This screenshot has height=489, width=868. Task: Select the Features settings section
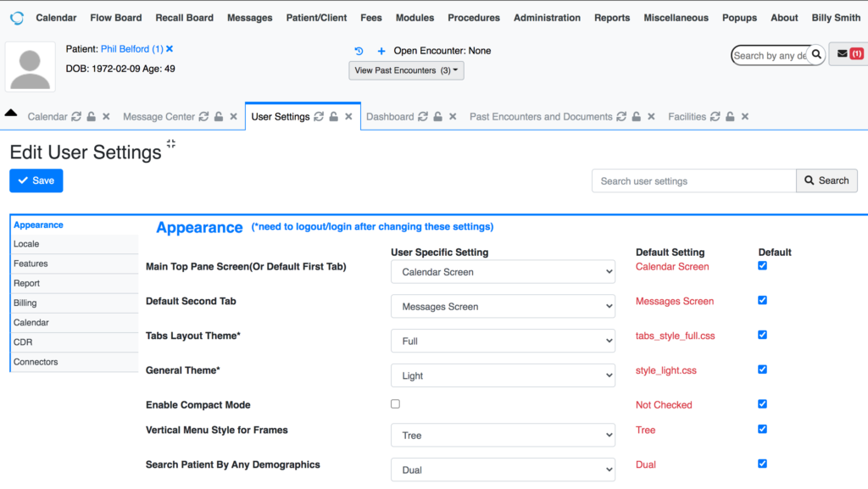click(x=75, y=264)
